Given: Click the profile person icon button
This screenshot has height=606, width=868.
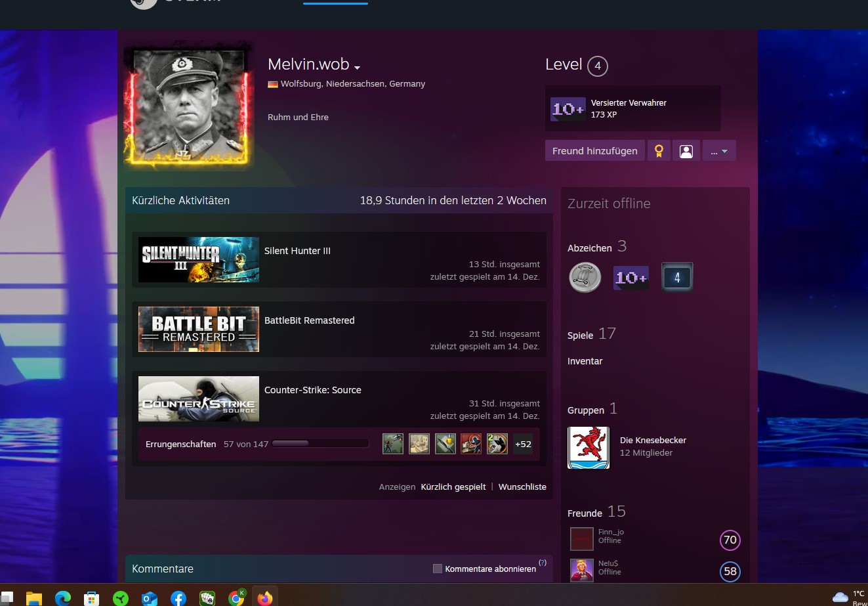Looking at the screenshot, I should point(686,151).
